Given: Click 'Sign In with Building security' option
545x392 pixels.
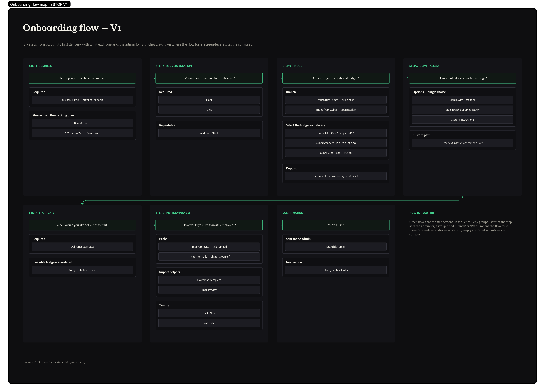Looking at the screenshot, I should 463,110.
